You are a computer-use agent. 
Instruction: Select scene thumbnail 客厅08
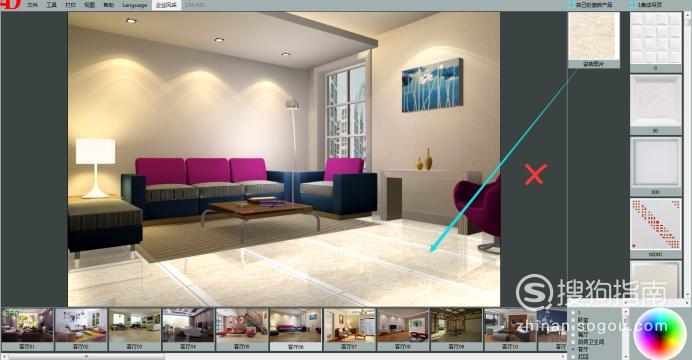tap(403, 329)
